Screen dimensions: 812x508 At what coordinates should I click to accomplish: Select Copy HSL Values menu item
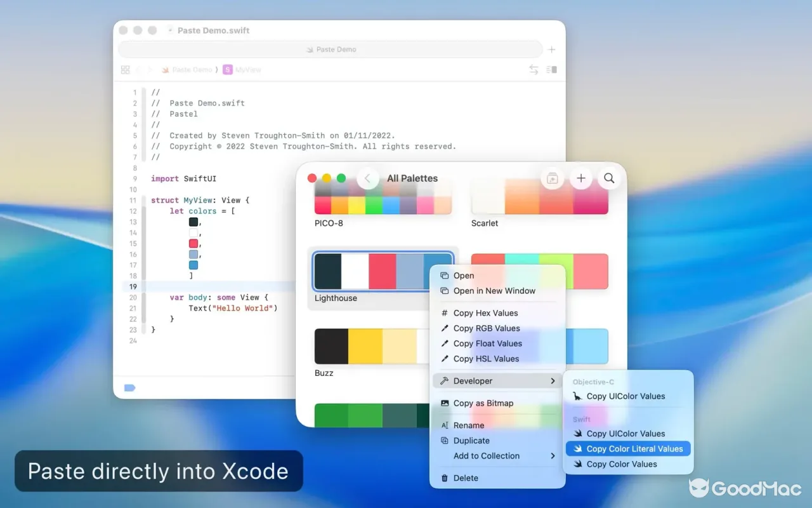[497, 359]
